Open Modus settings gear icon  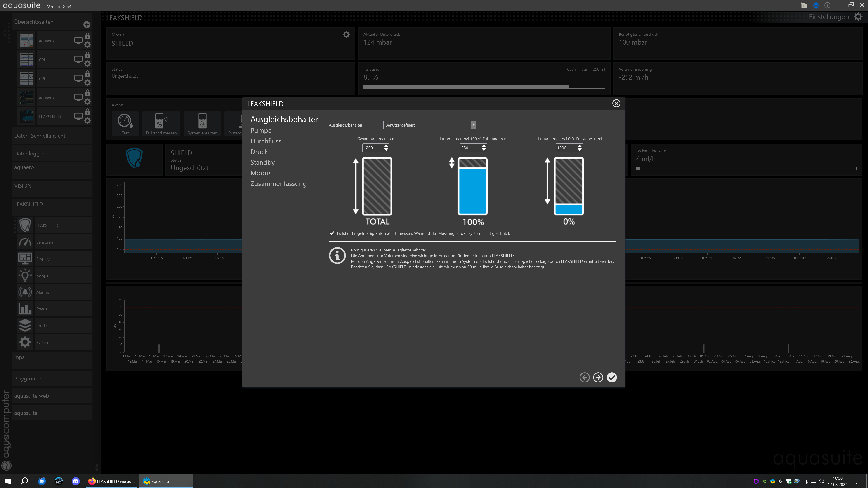[x=346, y=35]
